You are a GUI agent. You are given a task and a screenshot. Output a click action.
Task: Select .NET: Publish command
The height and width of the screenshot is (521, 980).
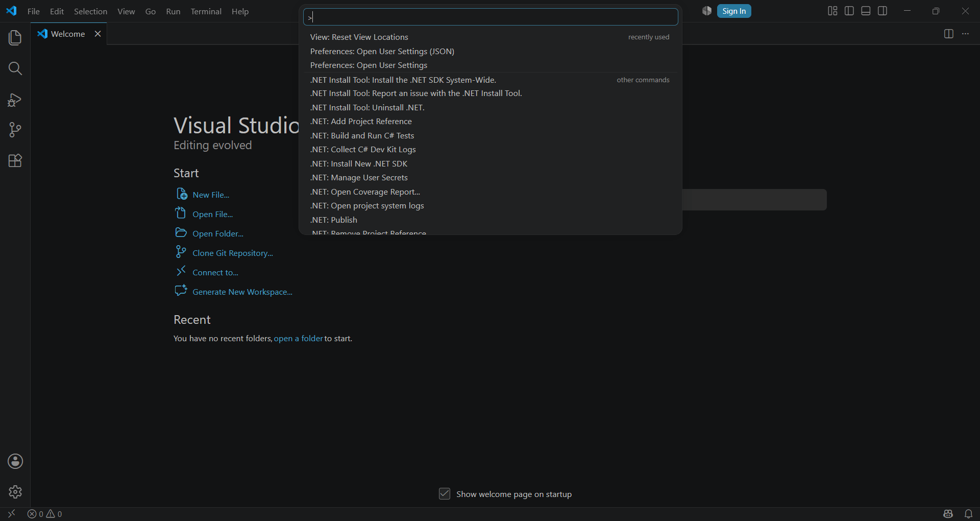(490, 220)
